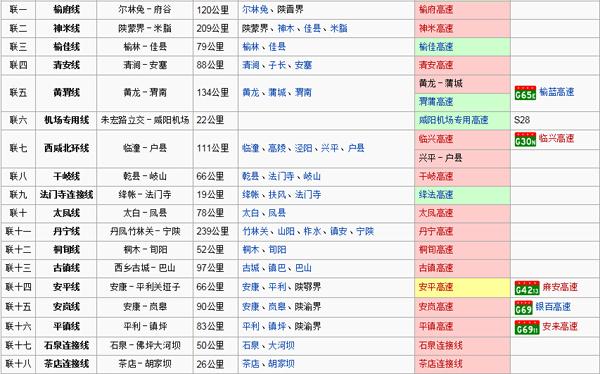Image resolution: width=600 pixels, height=374 pixels.
Task: Open the 榆蓝高速 link
Action: [x=557, y=92]
